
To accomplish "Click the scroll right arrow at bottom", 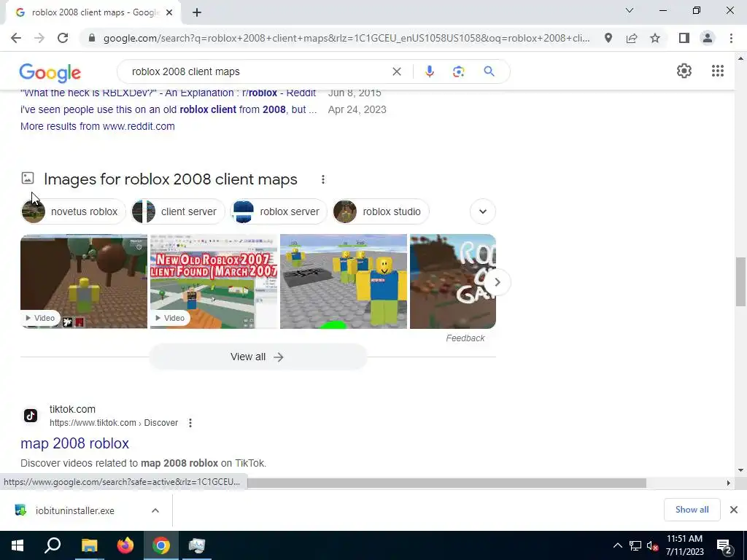I will click(728, 483).
